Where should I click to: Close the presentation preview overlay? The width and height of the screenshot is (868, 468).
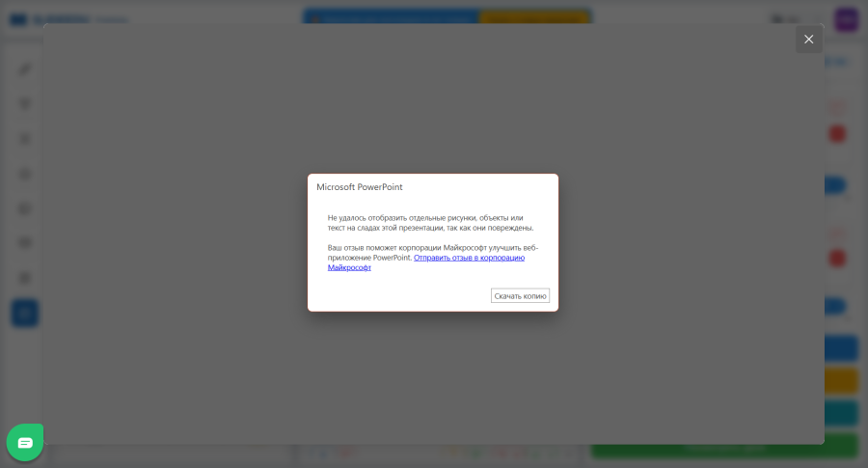coord(808,40)
